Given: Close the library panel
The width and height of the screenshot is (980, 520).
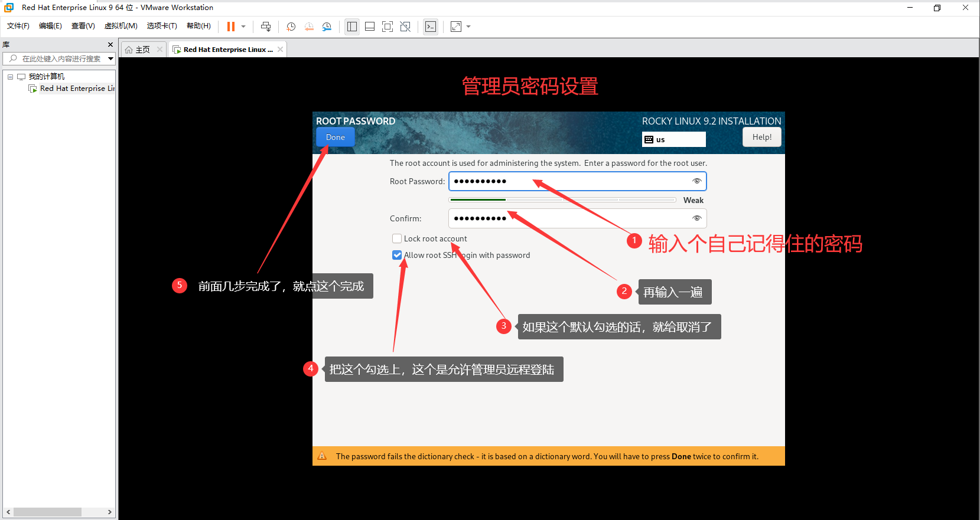Looking at the screenshot, I should (x=110, y=45).
